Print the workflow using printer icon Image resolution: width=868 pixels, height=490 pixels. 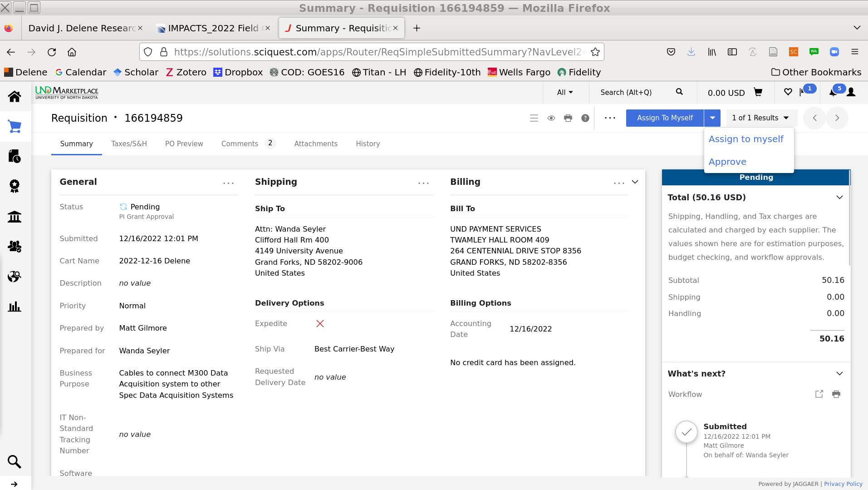[x=836, y=394]
